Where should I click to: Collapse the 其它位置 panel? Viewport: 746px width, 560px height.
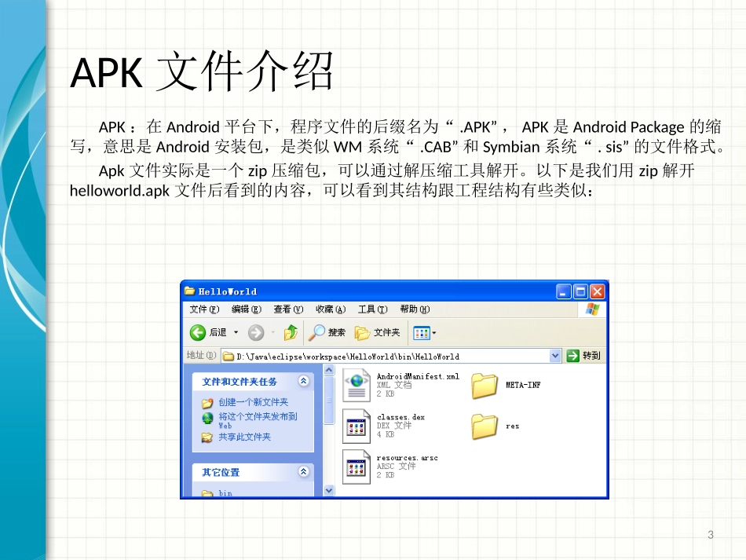click(304, 471)
